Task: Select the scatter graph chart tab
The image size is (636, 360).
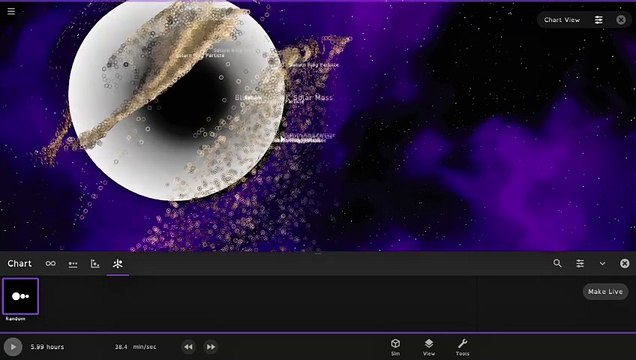Action: 95,264
